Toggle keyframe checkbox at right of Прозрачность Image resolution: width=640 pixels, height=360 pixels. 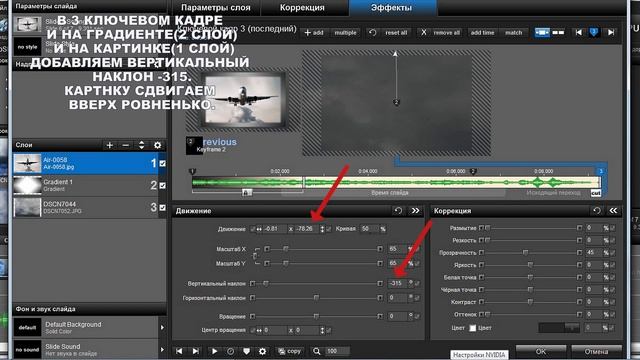(613, 253)
